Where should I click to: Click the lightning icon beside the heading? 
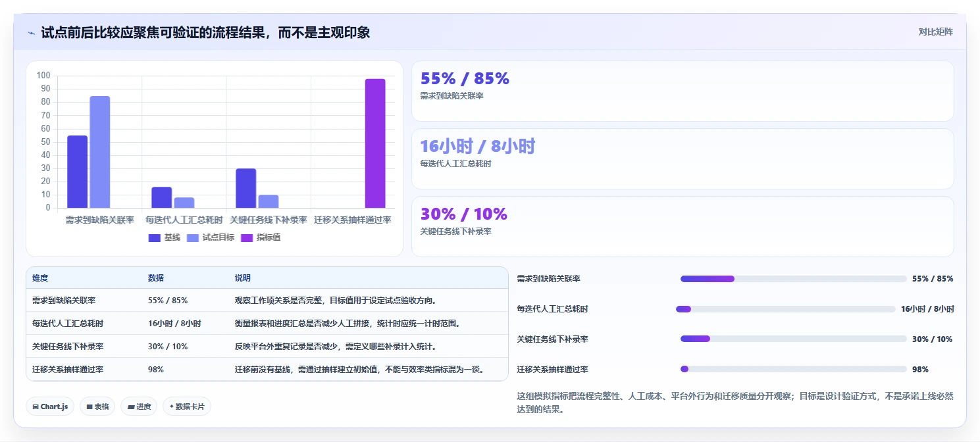point(32,32)
